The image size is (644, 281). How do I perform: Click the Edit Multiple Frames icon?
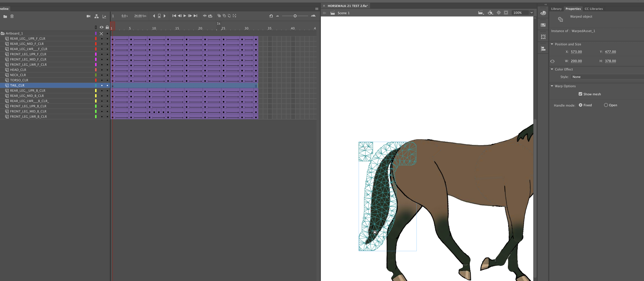tap(229, 16)
